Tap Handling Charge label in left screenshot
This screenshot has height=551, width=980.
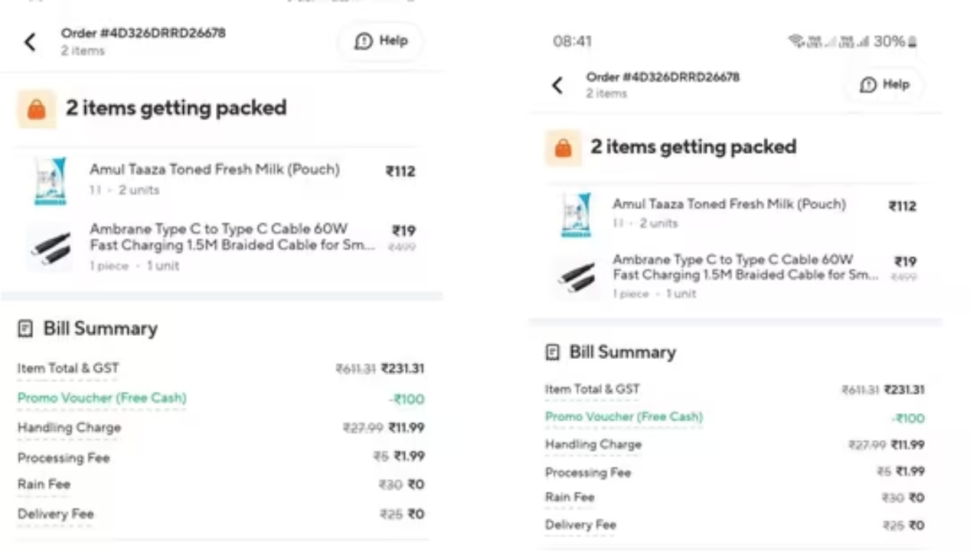coord(69,428)
